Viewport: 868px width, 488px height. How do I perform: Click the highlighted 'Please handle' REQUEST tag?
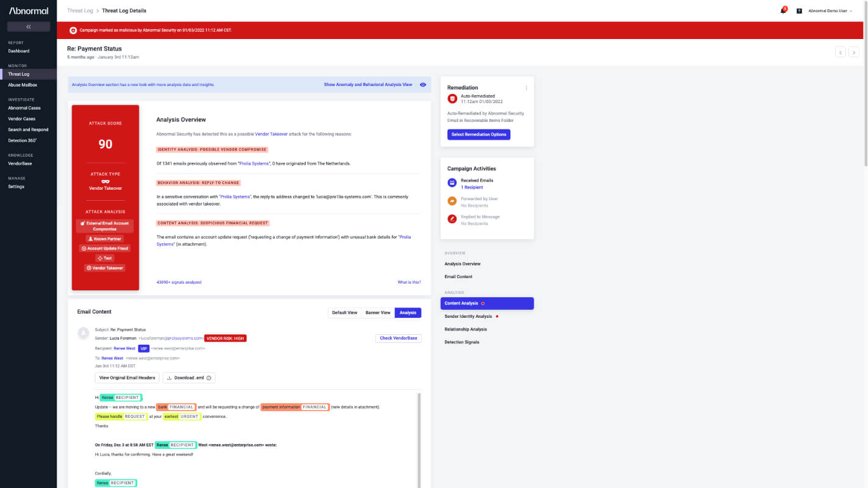point(121,417)
